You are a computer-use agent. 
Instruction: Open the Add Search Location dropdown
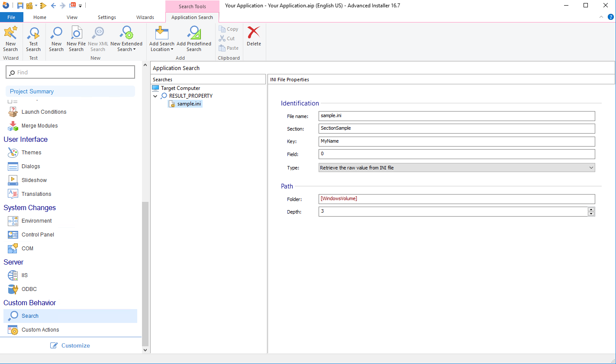(161, 38)
